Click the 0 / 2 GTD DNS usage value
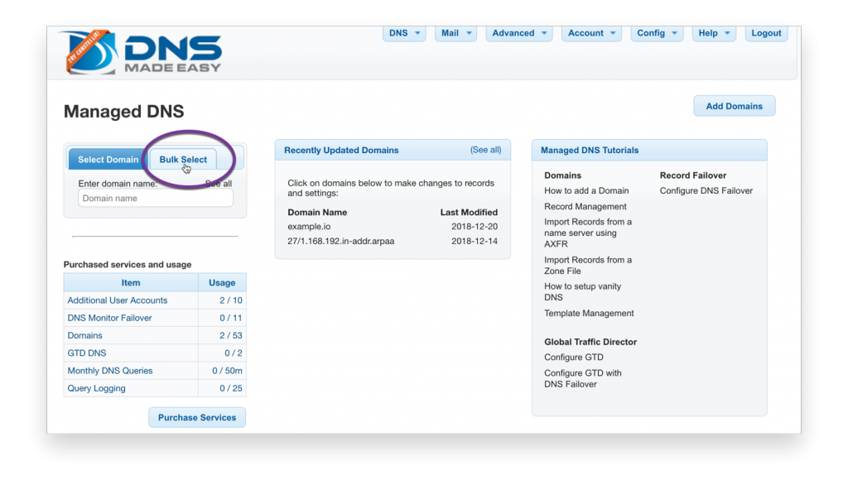This screenshot has height=504, width=848. [x=234, y=353]
